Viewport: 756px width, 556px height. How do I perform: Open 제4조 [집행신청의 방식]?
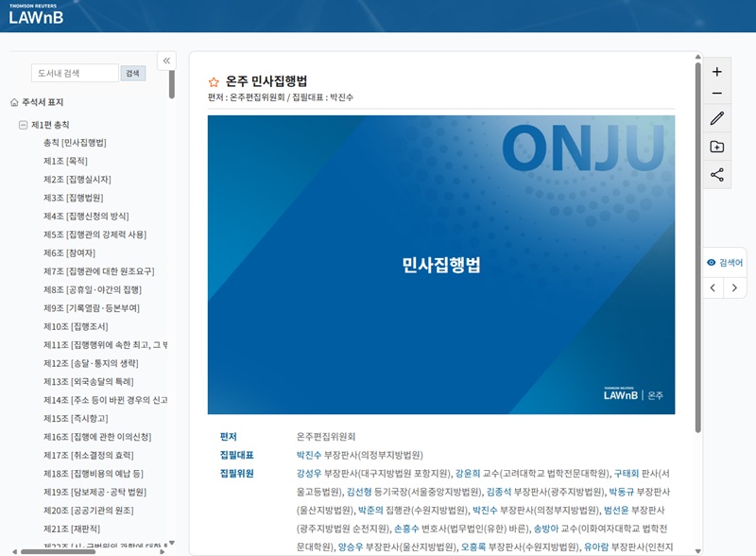pos(86,217)
